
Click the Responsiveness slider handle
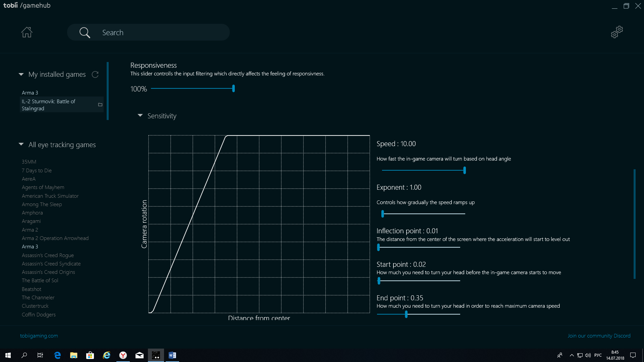coord(233,88)
